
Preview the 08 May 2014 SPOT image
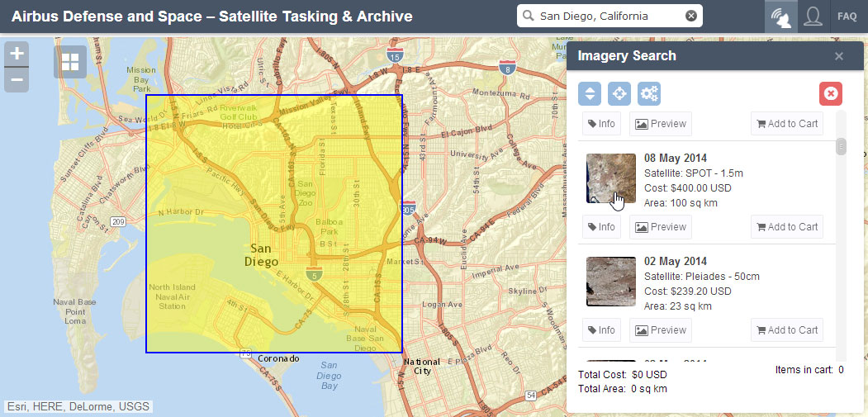[661, 226]
